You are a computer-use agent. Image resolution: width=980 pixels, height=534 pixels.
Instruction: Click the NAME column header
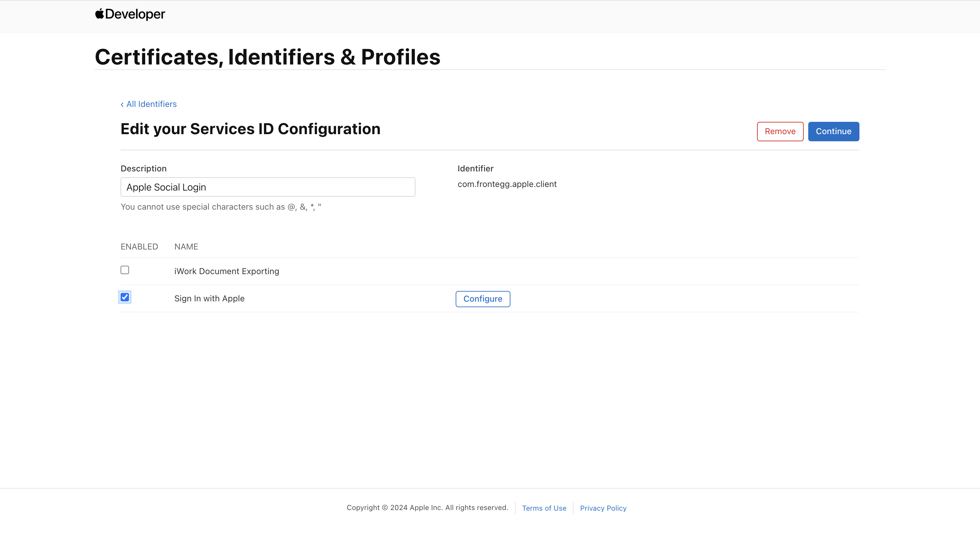tap(186, 247)
